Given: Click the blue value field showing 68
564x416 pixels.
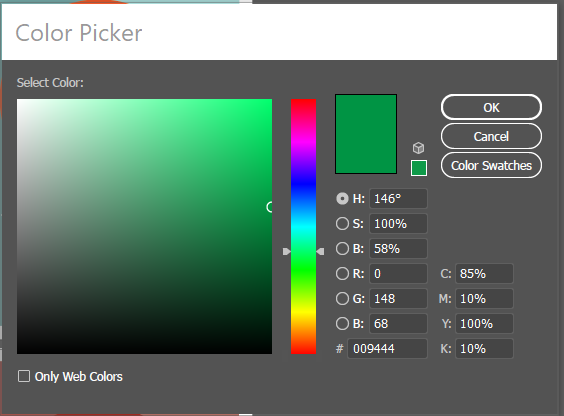Looking at the screenshot, I should pyautogui.click(x=398, y=324).
